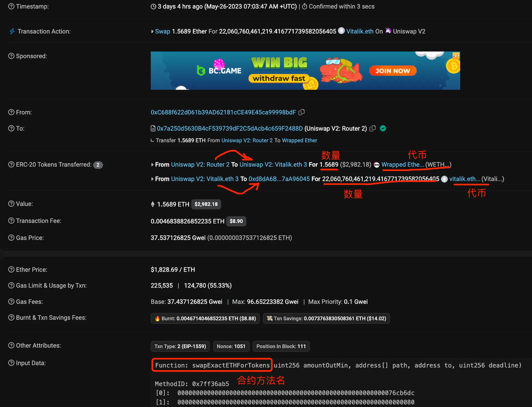Click the vitalik.eth token logo in the transfer row
Screen dimensions: 532x407
pos(444,179)
